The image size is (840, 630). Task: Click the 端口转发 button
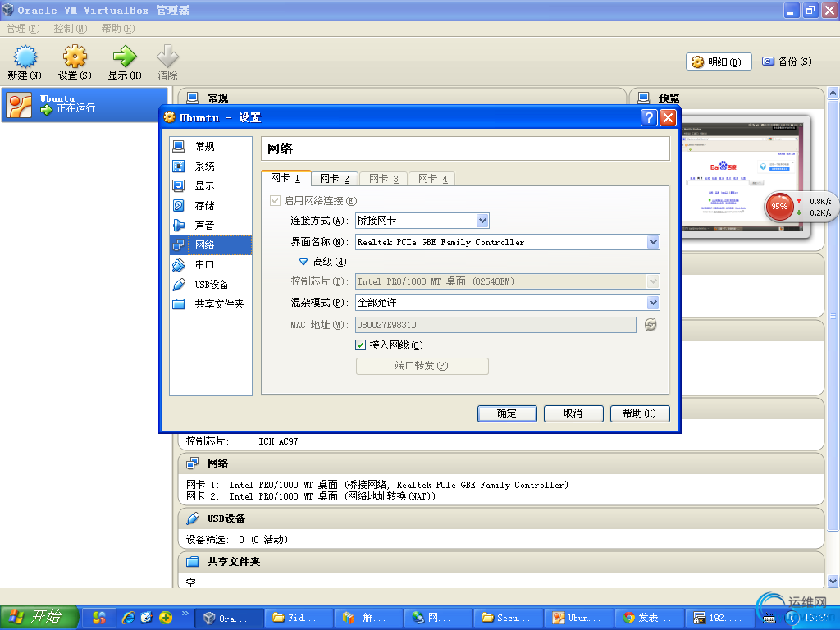coord(422,366)
